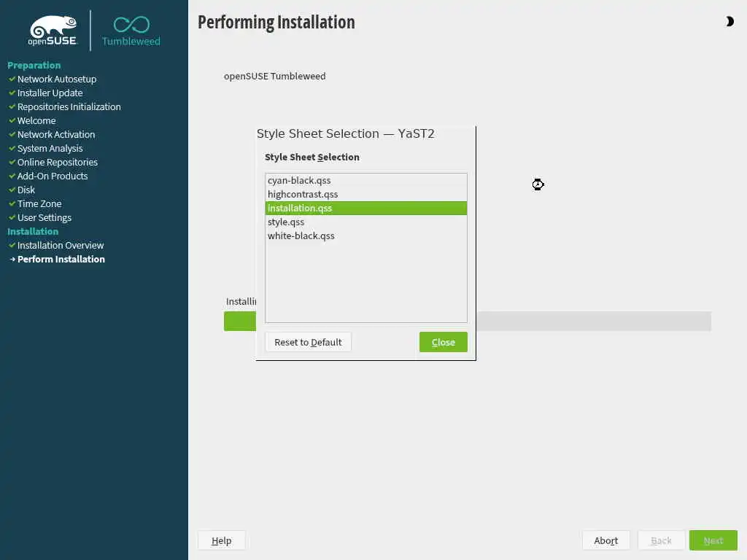This screenshot has height=560, width=747.
Task: Select cyan-black.qss style sheet
Action: click(x=366, y=181)
